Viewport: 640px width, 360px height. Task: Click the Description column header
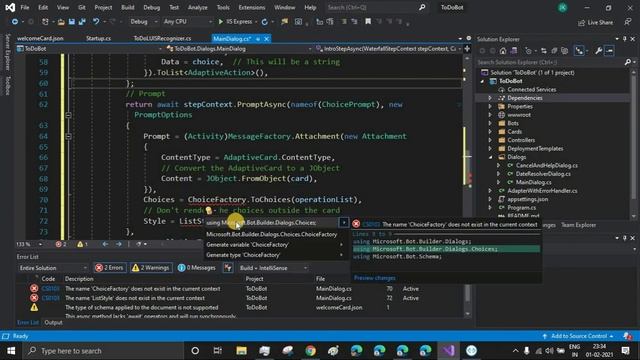[79, 279]
